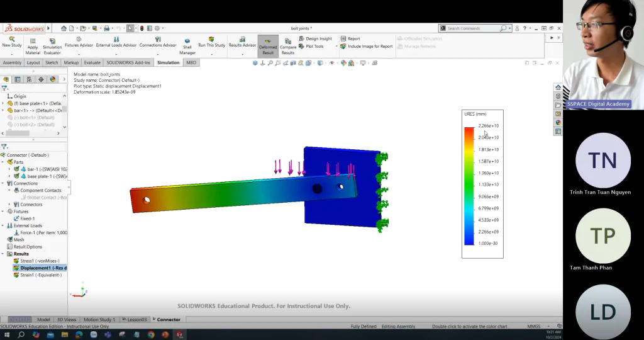Switch to the Layout tab
This screenshot has height=340, width=644.
[x=33, y=62]
